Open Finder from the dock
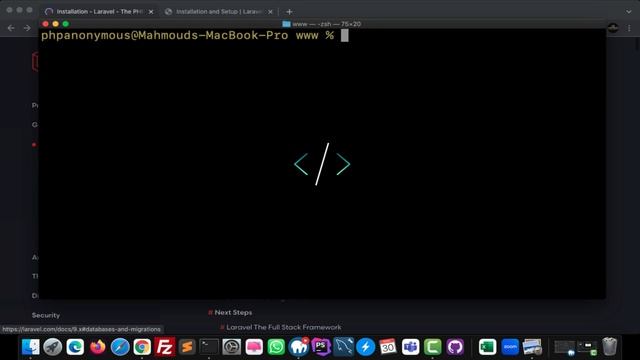This screenshot has height=360, width=640. pyautogui.click(x=31, y=347)
